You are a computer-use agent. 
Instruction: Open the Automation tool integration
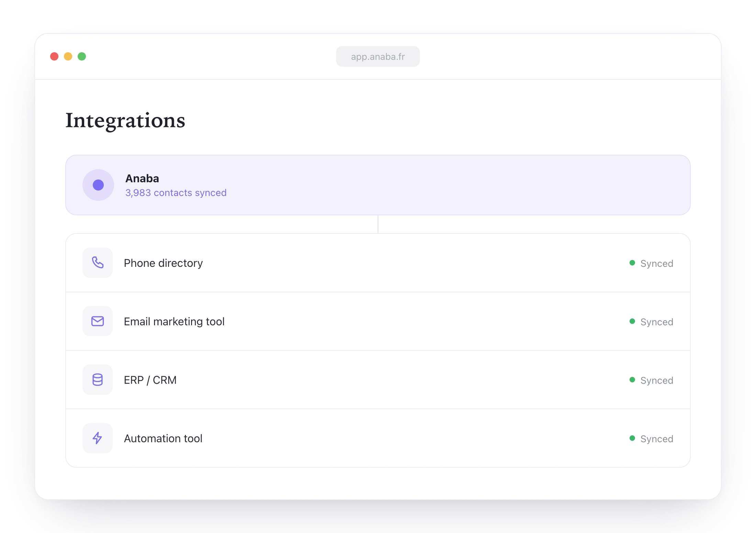(378, 438)
